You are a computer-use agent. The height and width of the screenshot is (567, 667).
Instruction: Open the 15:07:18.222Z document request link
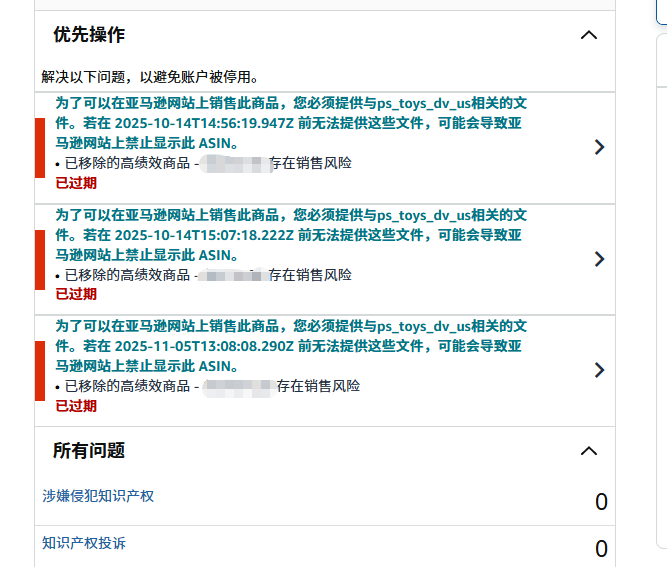(x=290, y=235)
